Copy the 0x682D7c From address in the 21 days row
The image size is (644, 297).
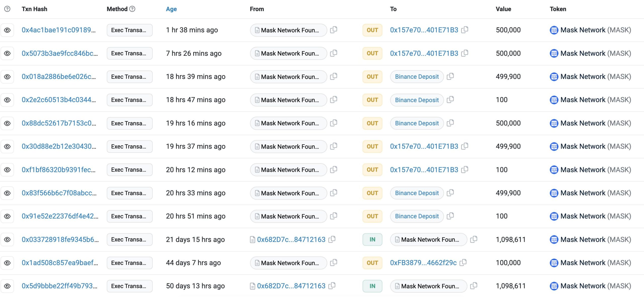tap(332, 239)
